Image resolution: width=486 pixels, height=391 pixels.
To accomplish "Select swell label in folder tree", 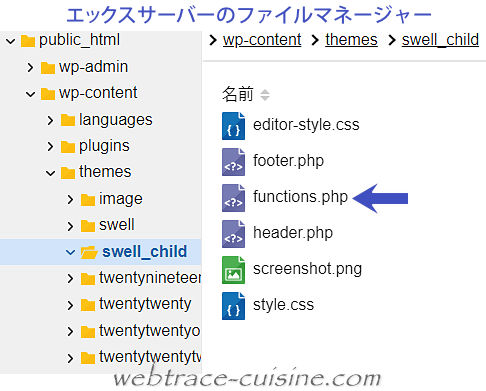I will click(x=117, y=225).
